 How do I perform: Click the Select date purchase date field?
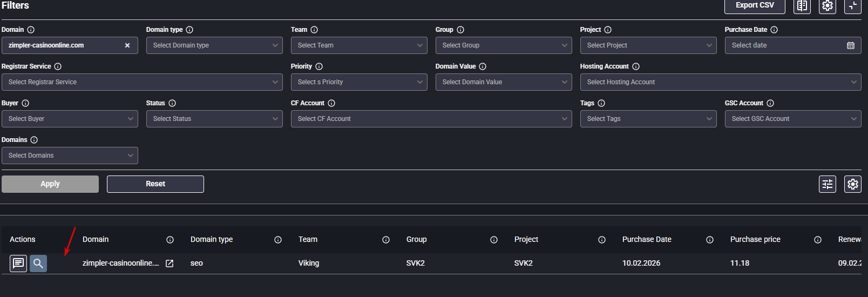[x=792, y=45]
